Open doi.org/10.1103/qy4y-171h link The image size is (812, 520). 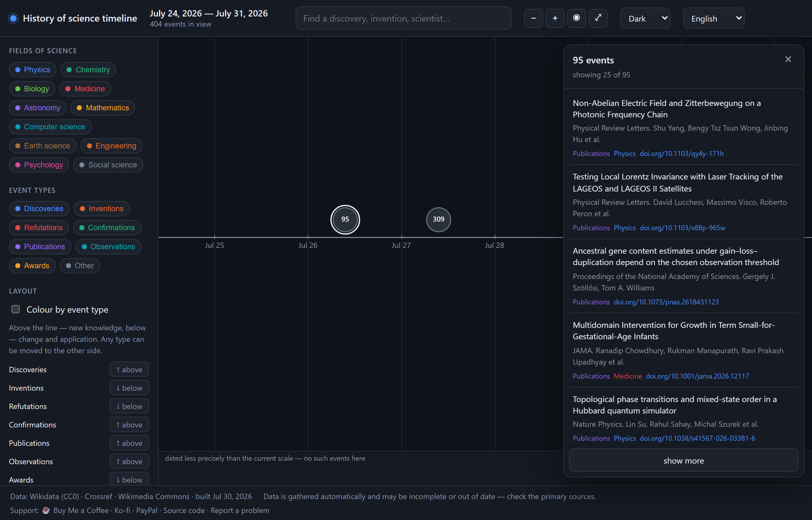pos(682,154)
